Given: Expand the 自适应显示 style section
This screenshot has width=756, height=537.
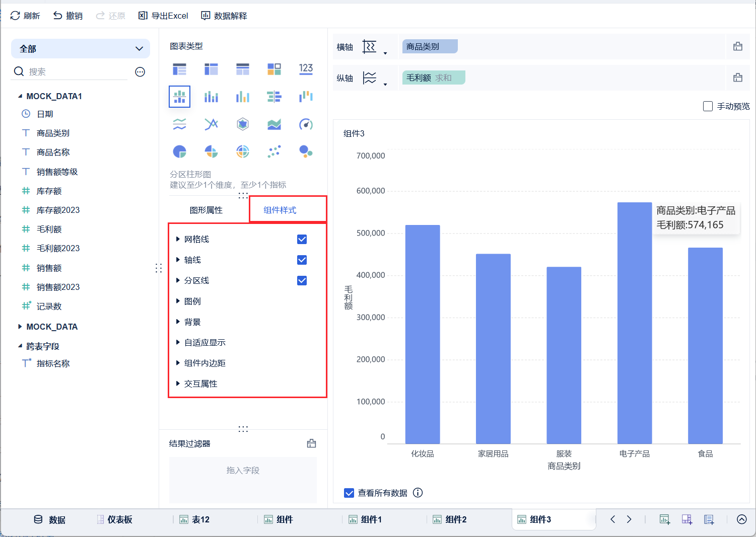Looking at the screenshot, I should [178, 342].
